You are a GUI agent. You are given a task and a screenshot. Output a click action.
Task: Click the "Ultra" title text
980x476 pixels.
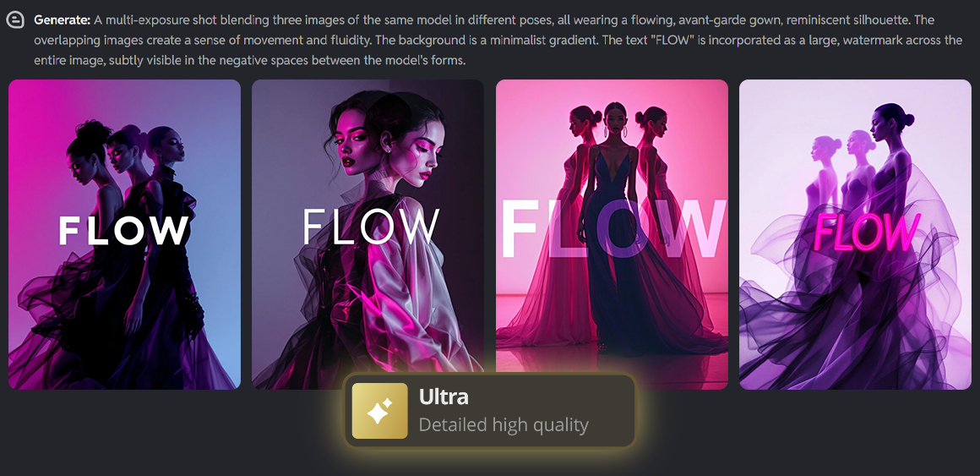pos(444,397)
